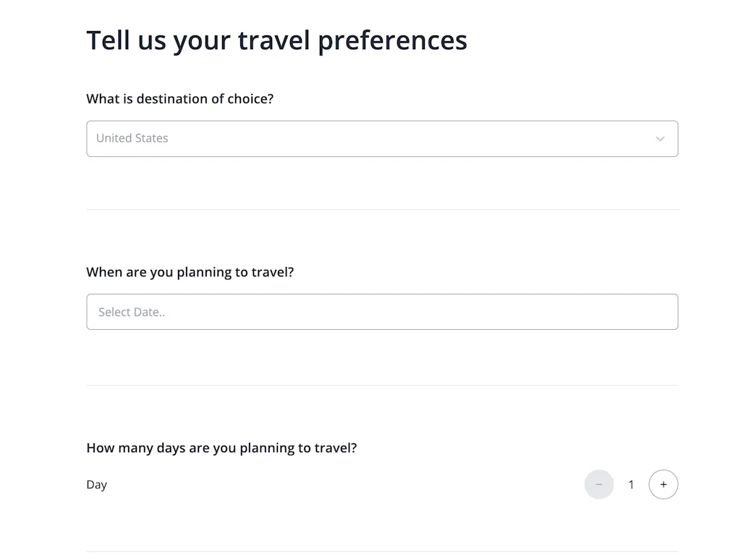
Task: Click the Day label in the stepper row
Action: click(x=96, y=484)
